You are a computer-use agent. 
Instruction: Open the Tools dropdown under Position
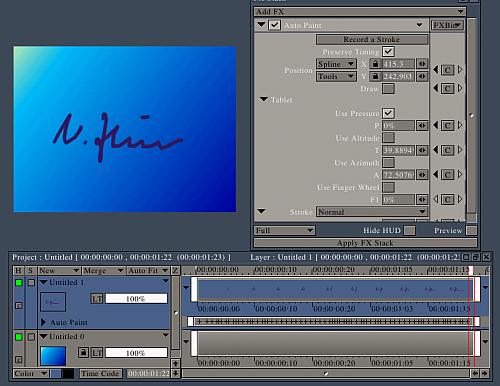click(336, 76)
